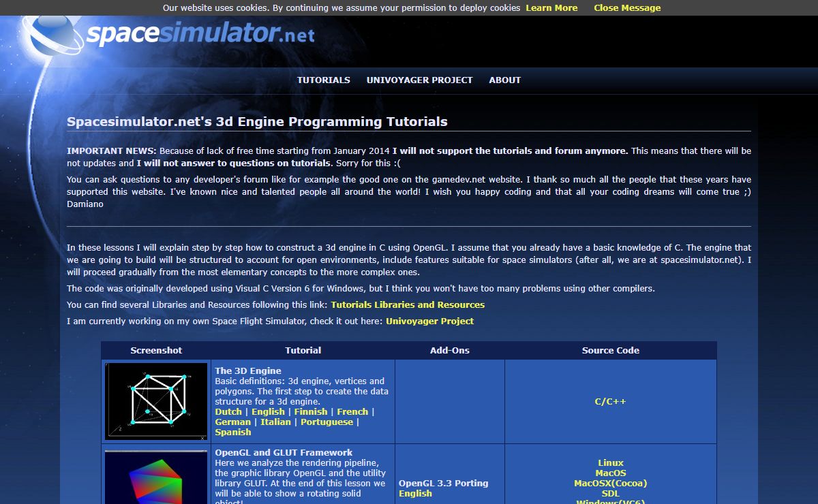This screenshot has width=818, height=504.
Task: Dismiss the cookie notice with Close Message
Action: (x=627, y=8)
